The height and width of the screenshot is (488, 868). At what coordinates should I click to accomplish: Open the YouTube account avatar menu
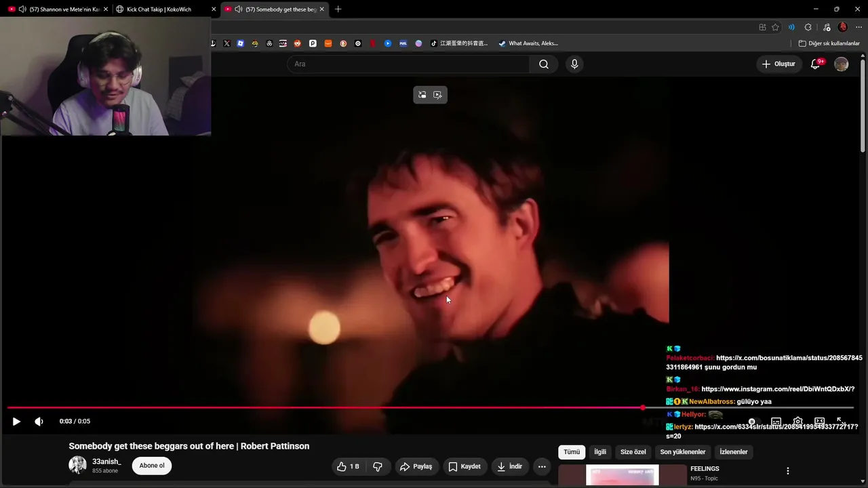click(x=841, y=64)
